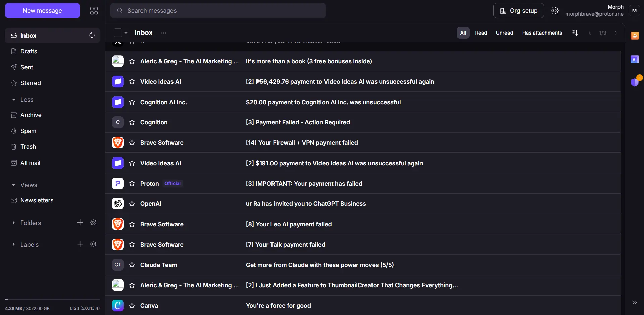The width and height of the screenshot is (644, 315).
Task: Open '[3] Payment Failed - Action Required' email
Action: 363,122
